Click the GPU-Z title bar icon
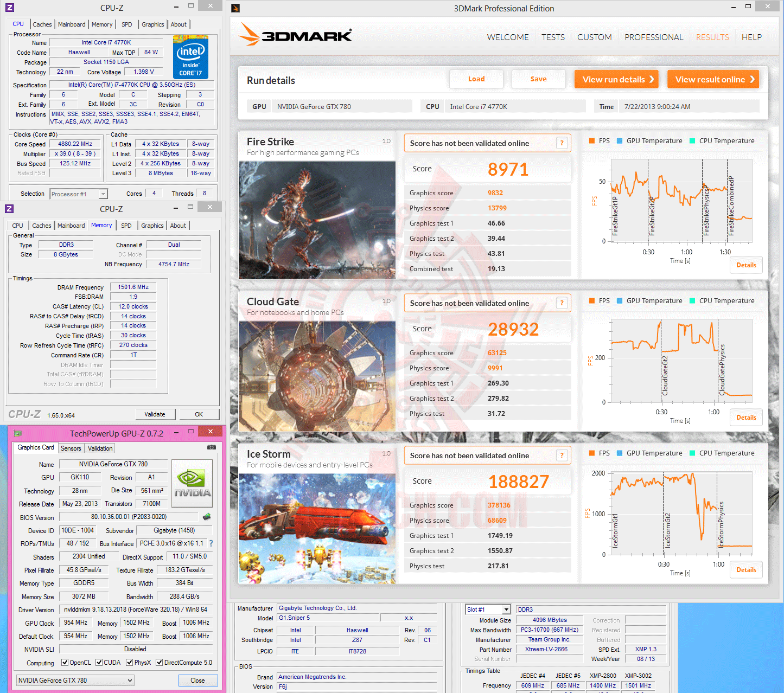The height and width of the screenshot is (693, 784). coord(18,433)
